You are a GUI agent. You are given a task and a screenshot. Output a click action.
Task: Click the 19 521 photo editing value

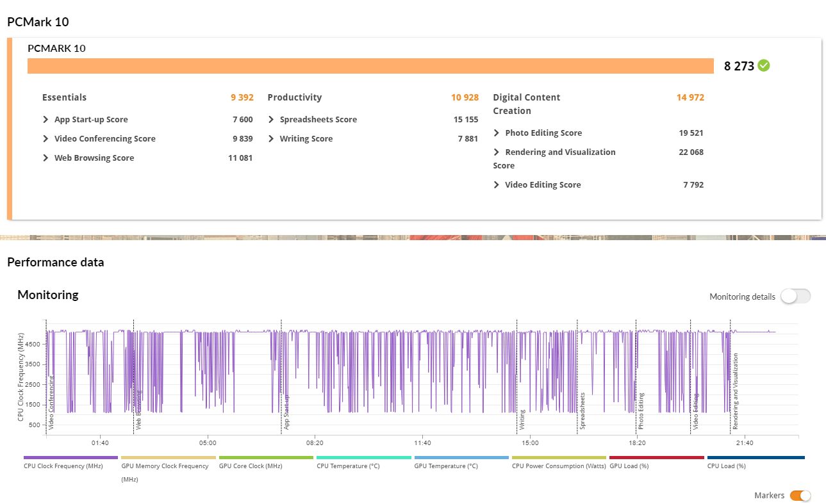pyautogui.click(x=691, y=133)
